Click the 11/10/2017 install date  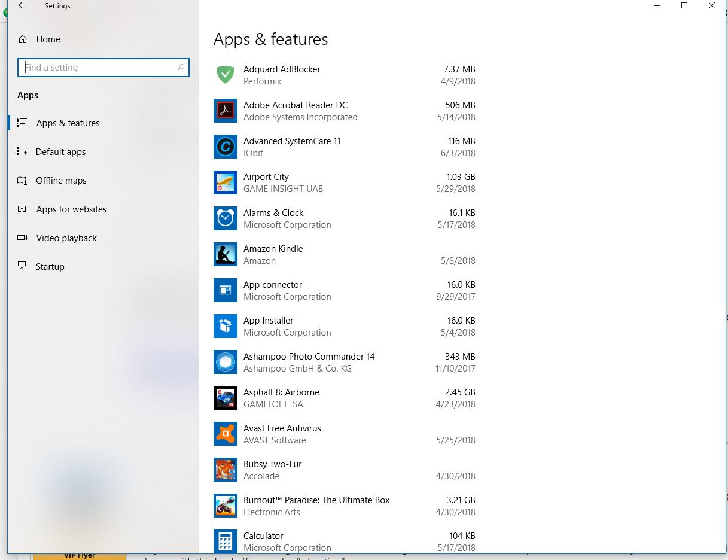point(455,369)
